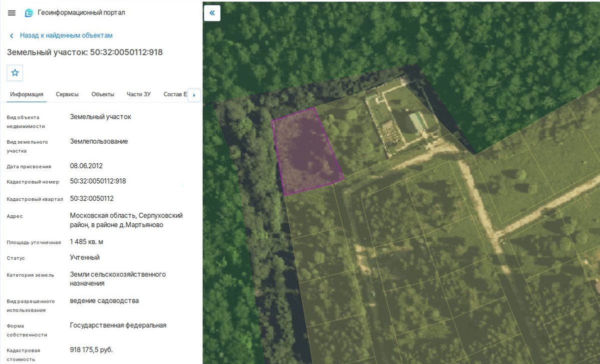Screen dimensions: 600x364
Task: Click the Категория земель label
Action: (30, 275)
